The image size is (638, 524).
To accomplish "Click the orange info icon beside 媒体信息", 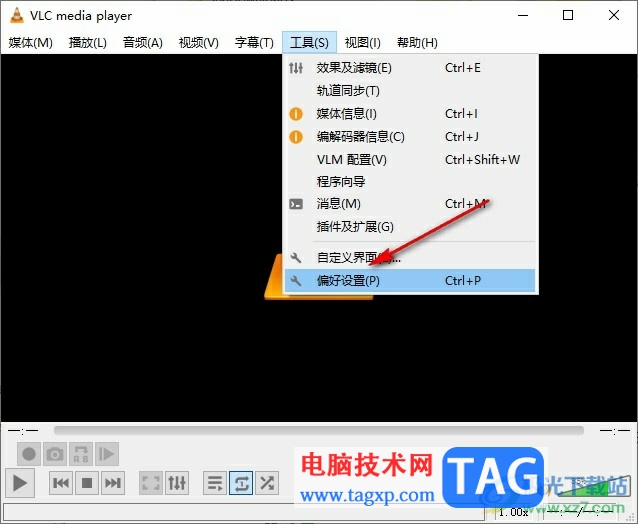I will tap(296, 114).
